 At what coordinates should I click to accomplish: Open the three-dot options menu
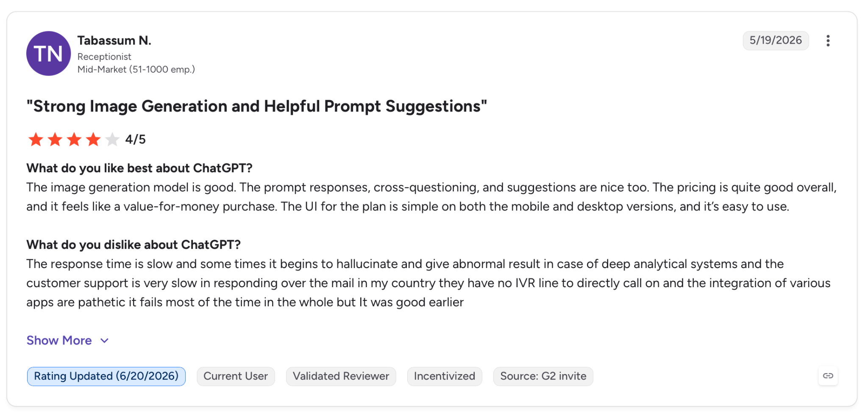tap(828, 41)
